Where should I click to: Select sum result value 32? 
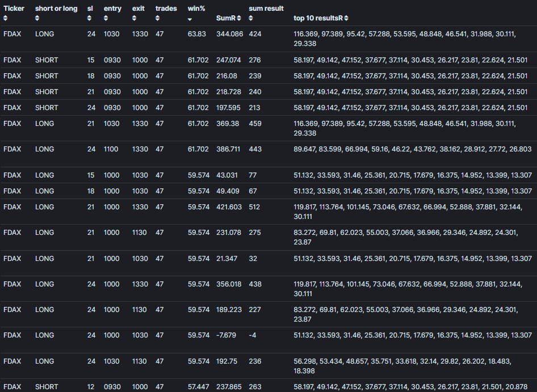click(253, 259)
